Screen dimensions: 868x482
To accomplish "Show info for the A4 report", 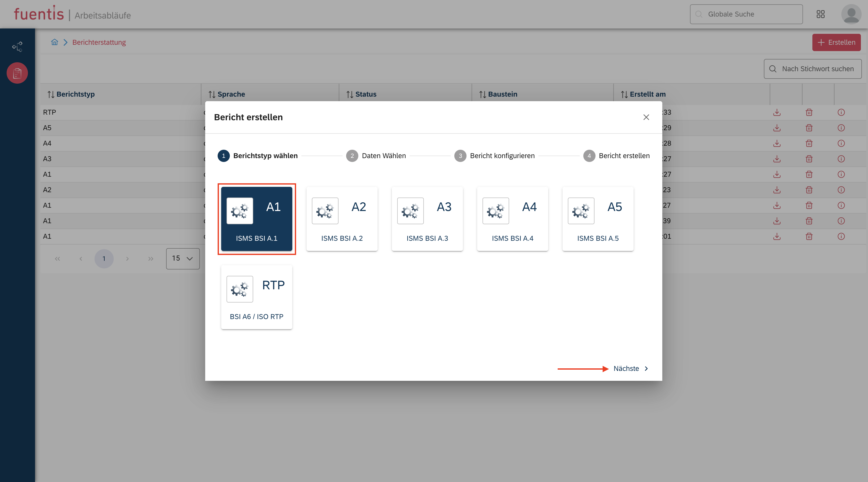I will coord(841,143).
